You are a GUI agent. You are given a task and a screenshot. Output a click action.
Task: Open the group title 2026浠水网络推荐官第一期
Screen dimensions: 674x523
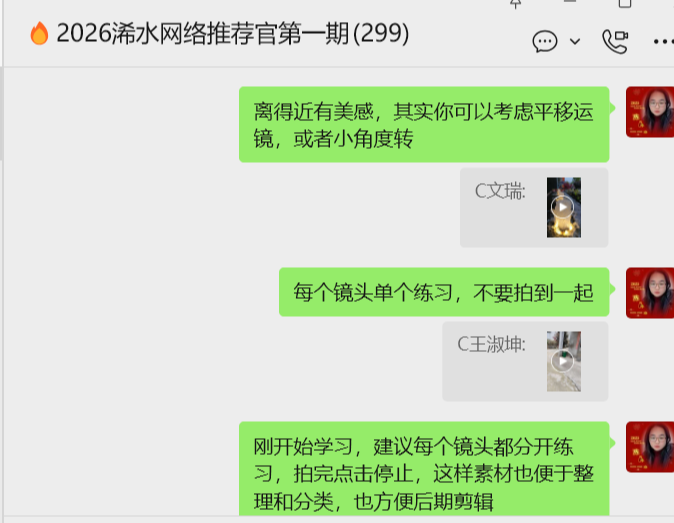(233, 33)
